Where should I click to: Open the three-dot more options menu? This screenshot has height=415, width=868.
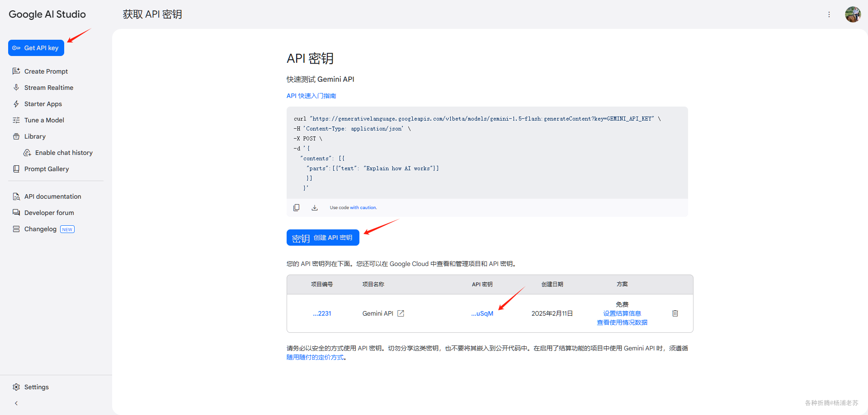(829, 14)
